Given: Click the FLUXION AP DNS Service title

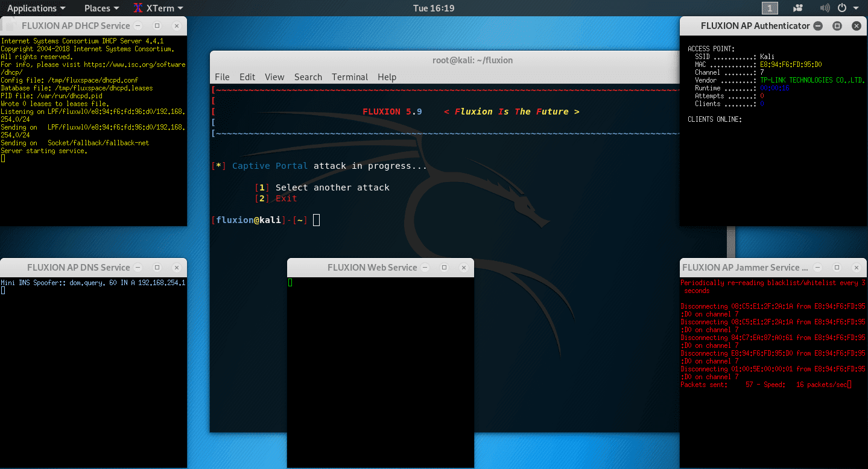Looking at the screenshot, I should 78,267.
